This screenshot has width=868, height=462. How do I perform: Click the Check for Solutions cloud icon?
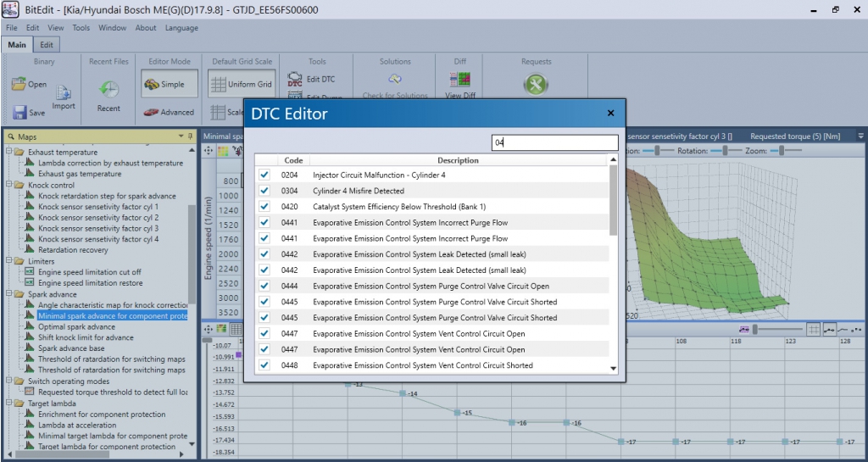pos(395,79)
